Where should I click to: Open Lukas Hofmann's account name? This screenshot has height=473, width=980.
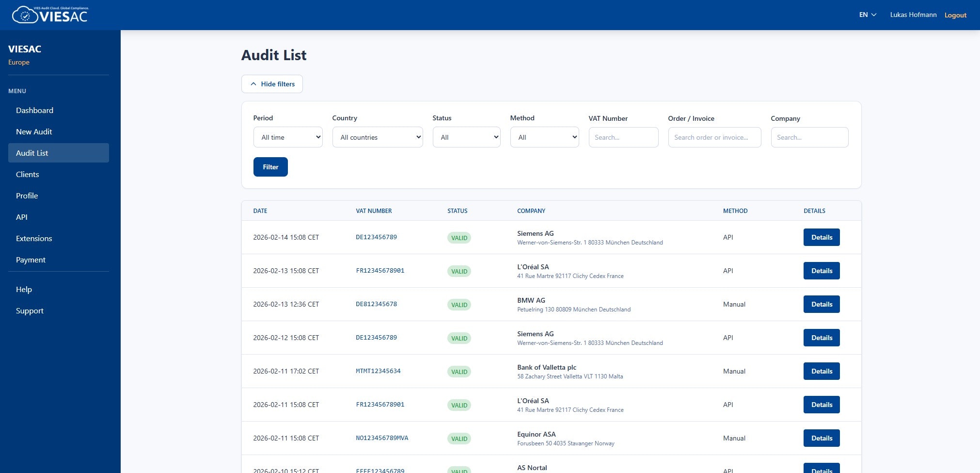913,15
